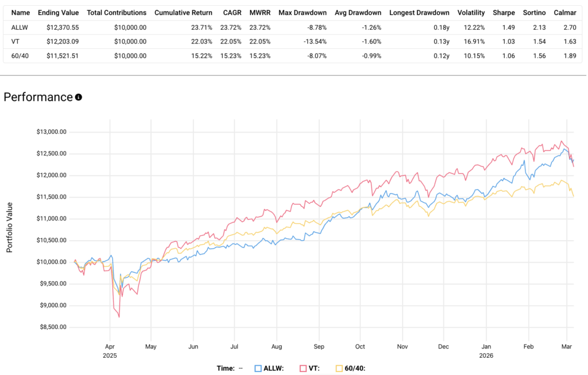
Task: Click the CAGR column header
Action: (x=232, y=13)
